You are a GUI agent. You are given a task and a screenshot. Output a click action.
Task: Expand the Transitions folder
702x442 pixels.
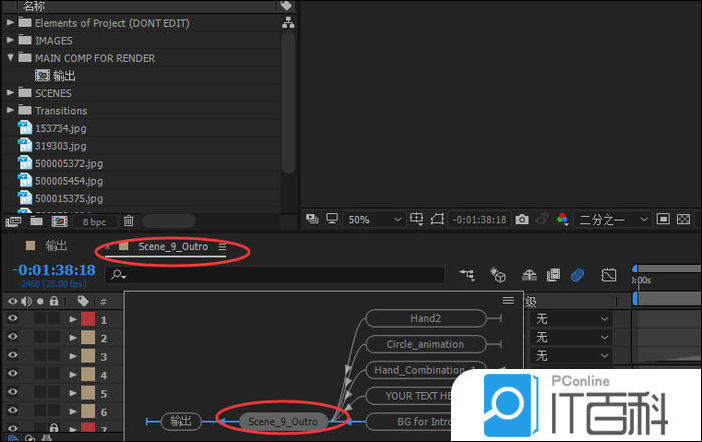point(10,110)
